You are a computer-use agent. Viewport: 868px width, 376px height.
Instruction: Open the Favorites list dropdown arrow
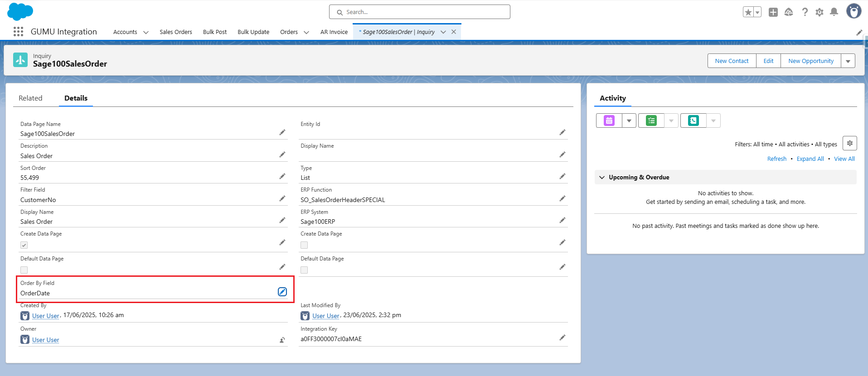pyautogui.click(x=757, y=12)
